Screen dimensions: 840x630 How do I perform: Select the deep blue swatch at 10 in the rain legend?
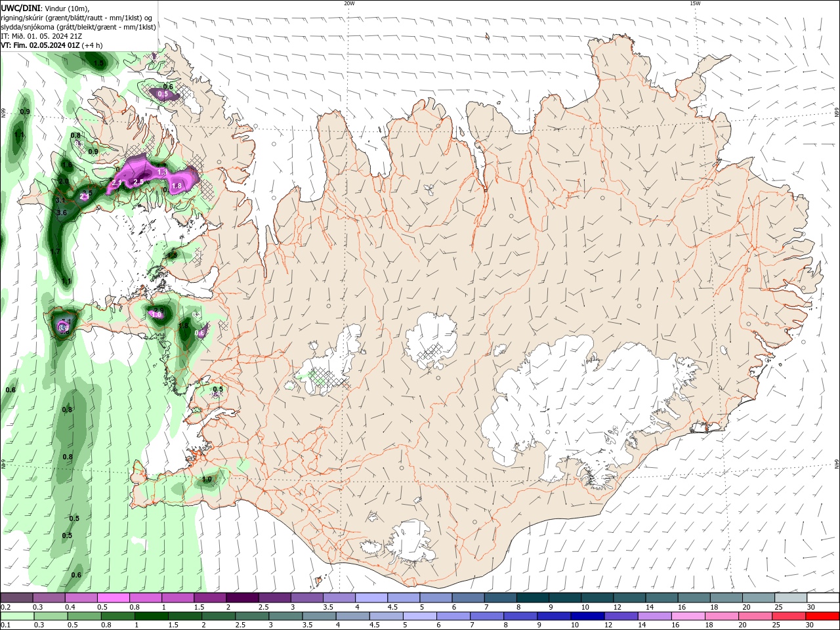pos(586,616)
